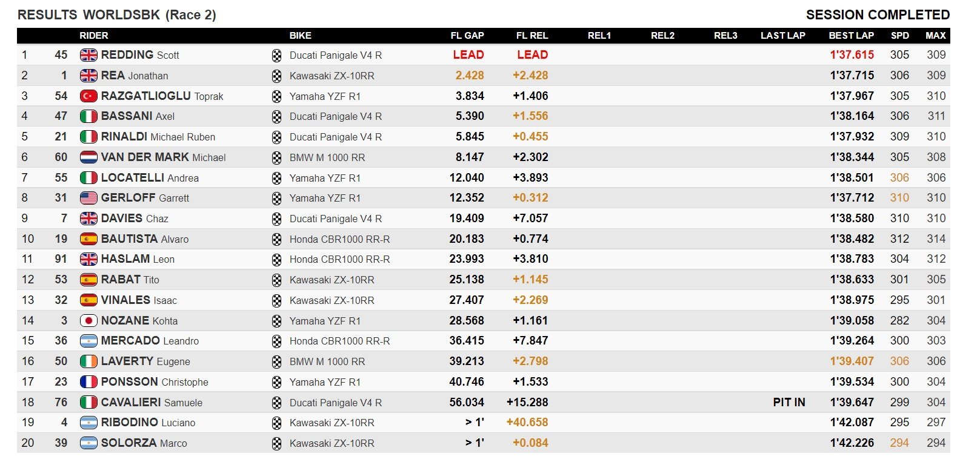Click the REL2 column header
980x468 pixels.
click(x=662, y=36)
